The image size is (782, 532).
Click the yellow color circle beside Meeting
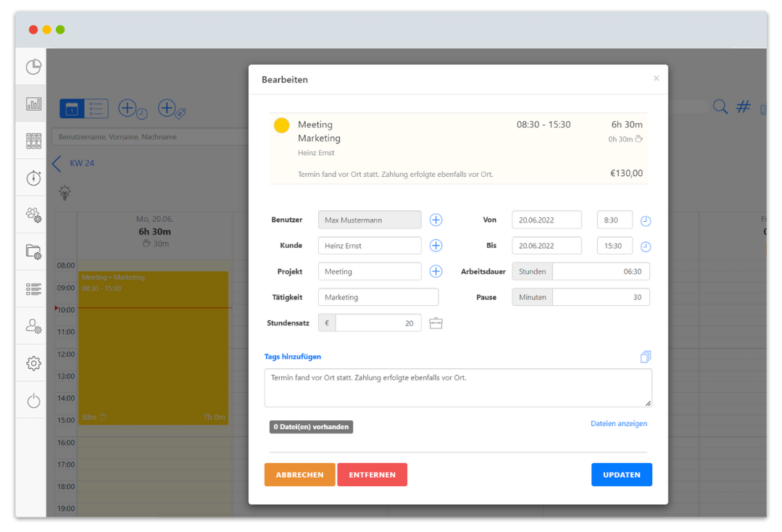[x=282, y=125]
